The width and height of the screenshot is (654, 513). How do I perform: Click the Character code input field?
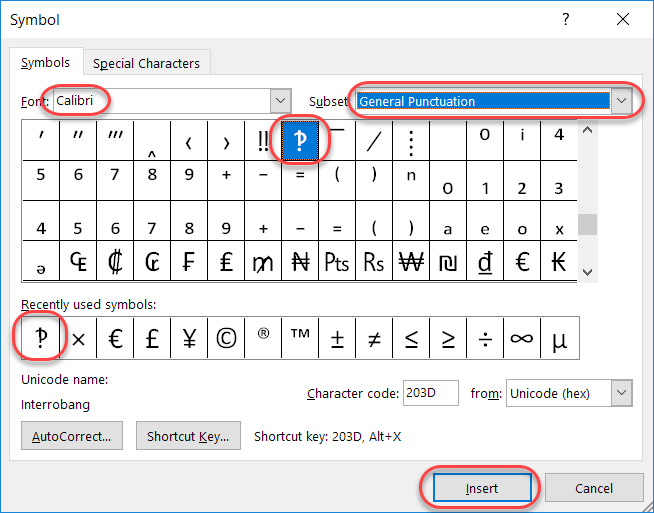[x=431, y=393]
